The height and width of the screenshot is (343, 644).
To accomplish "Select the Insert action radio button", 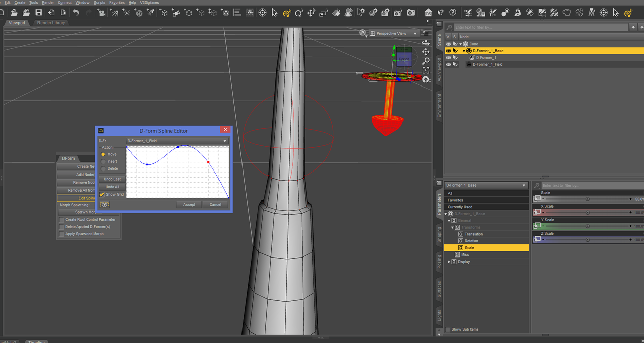I will pos(103,161).
